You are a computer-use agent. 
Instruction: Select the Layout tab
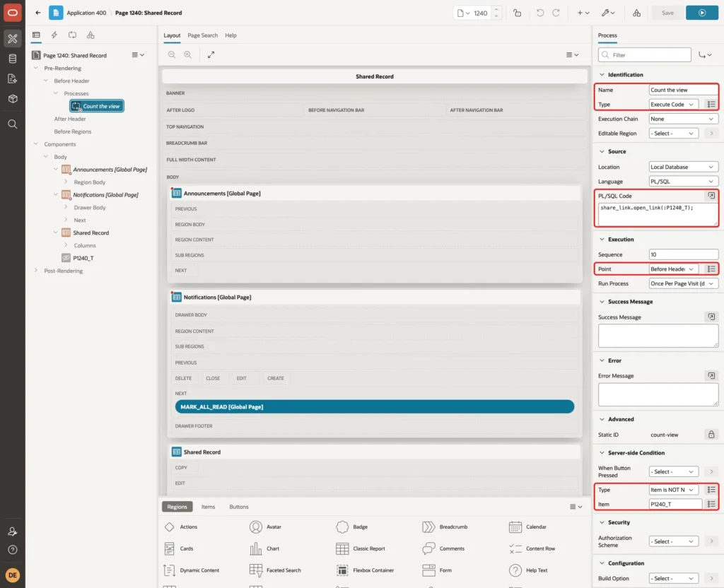[172, 35]
